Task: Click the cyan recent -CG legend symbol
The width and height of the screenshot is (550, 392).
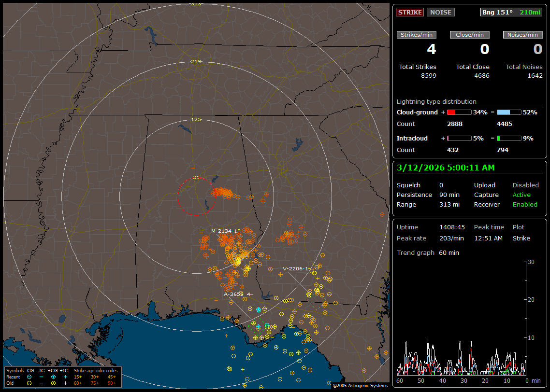Action: coord(29,377)
